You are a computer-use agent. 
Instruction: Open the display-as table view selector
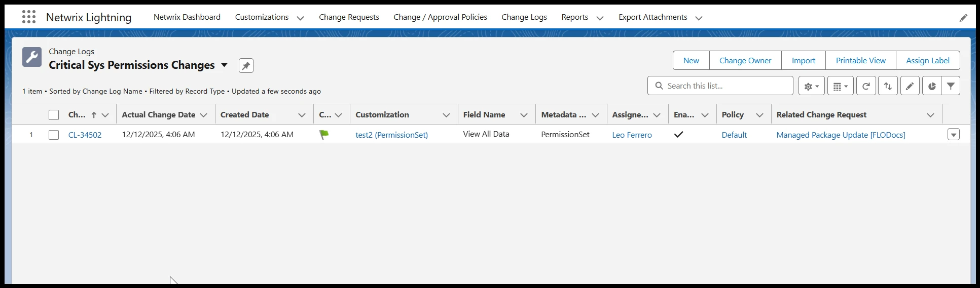point(840,86)
